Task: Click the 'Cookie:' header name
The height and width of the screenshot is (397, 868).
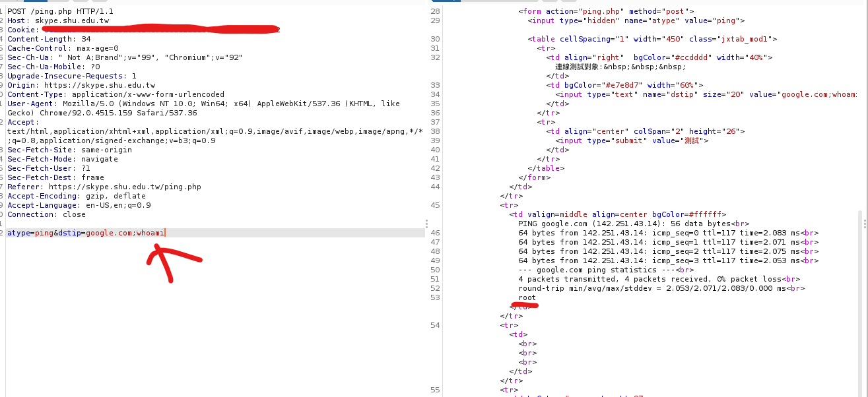Action: point(23,30)
